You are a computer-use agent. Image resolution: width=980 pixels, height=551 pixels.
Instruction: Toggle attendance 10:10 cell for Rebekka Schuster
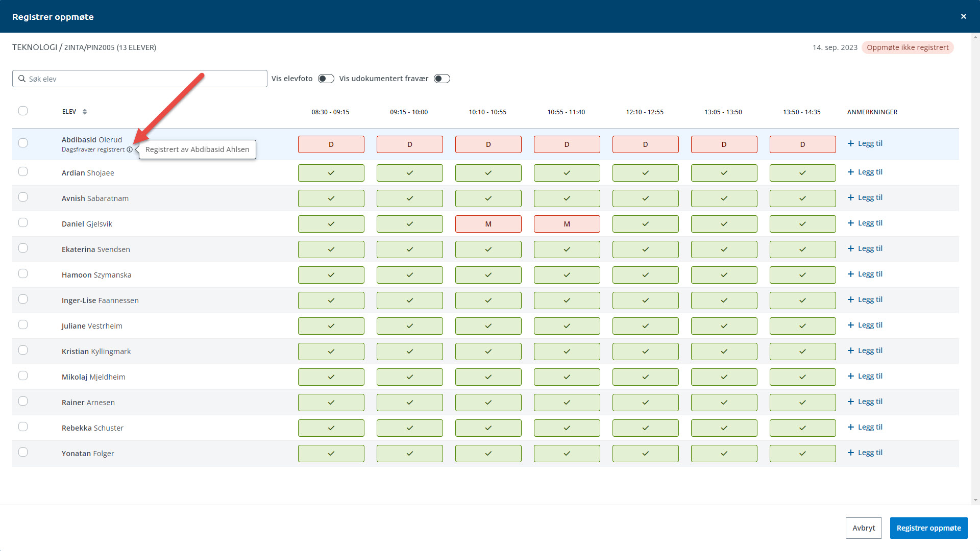488,428
